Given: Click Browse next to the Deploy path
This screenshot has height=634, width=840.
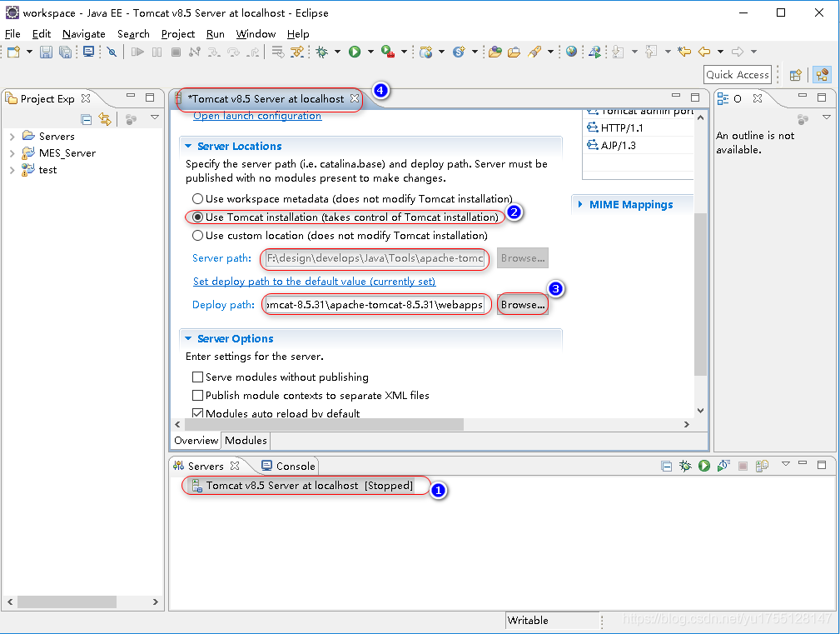Looking at the screenshot, I should tap(523, 305).
